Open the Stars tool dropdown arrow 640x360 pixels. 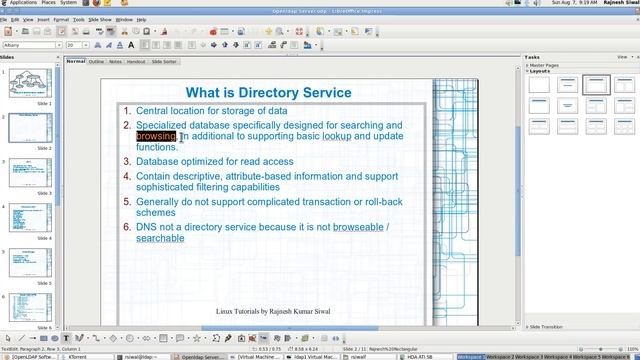point(205,338)
